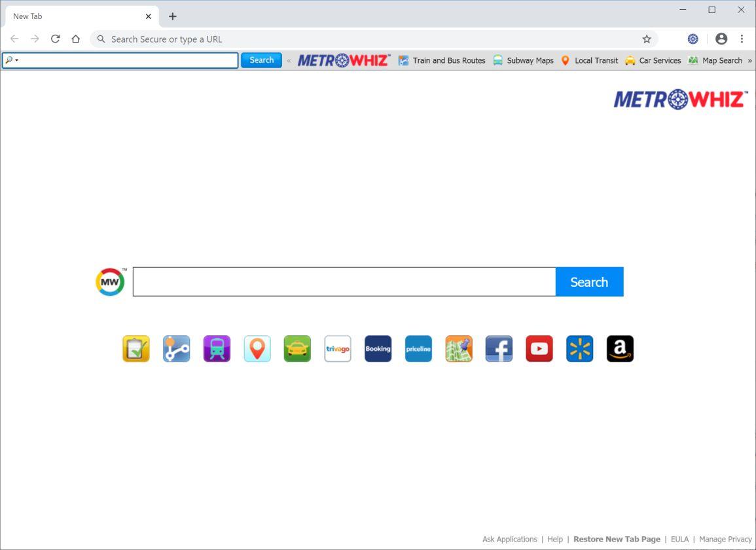Open the orange location pin shortcut
Screen dimensions: 756x550
[x=257, y=348]
